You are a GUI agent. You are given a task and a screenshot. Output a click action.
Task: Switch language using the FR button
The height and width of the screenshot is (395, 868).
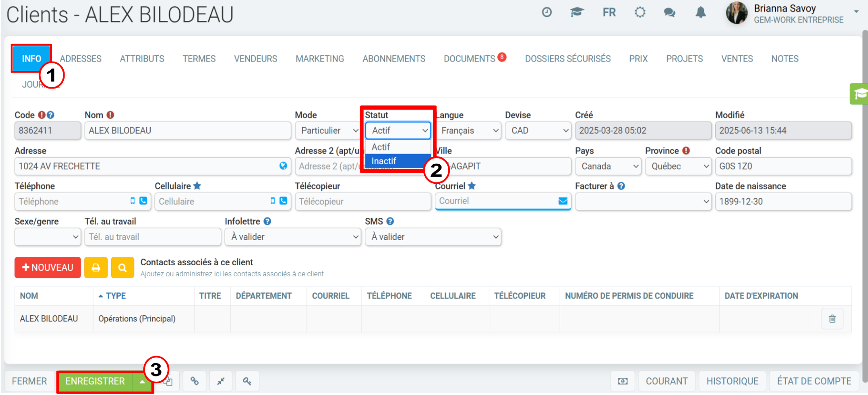point(609,12)
